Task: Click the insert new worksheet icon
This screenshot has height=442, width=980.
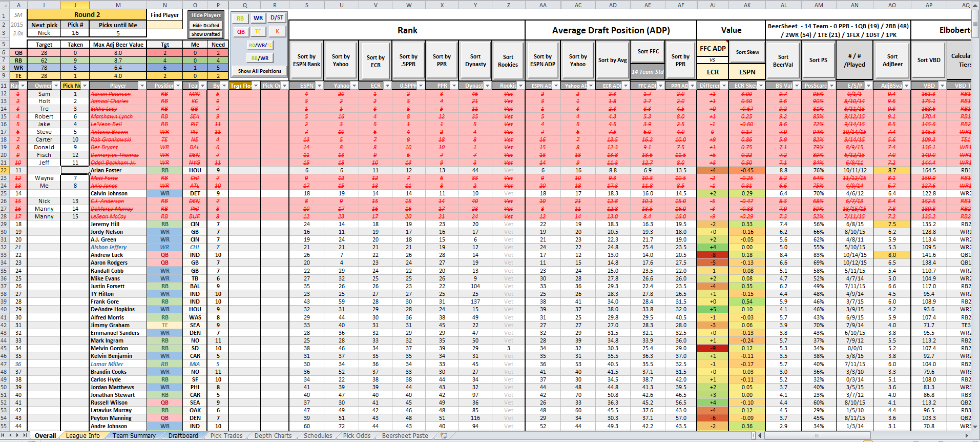Action: (444, 435)
